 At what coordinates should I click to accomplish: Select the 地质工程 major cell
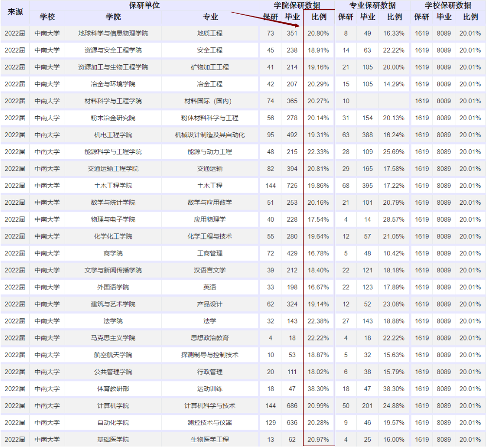tap(210, 33)
